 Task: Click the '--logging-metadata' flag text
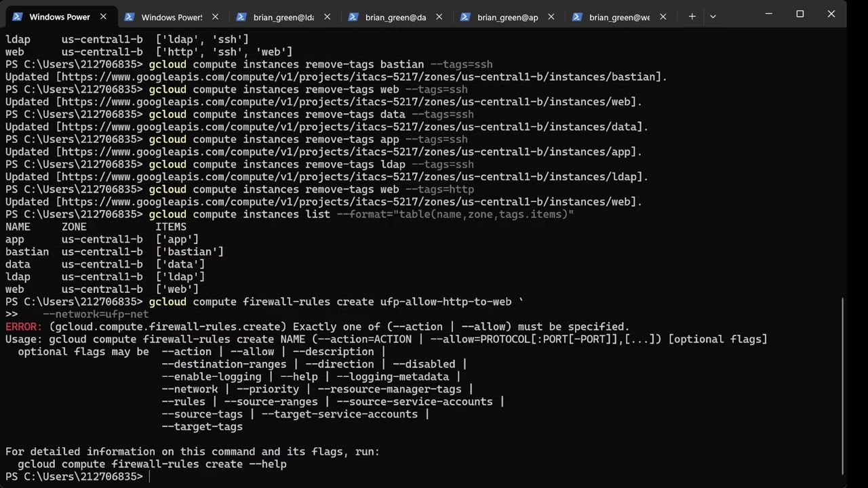[x=393, y=377]
